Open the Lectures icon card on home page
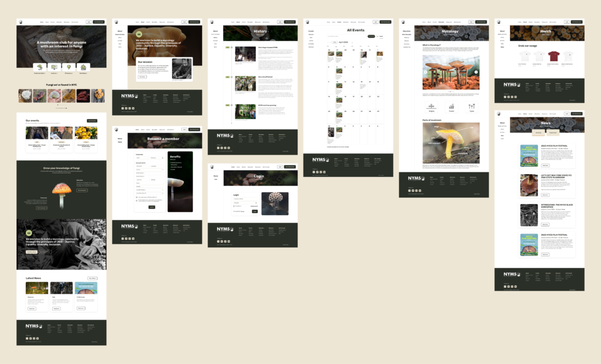Viewport: 601px width, 364px height. click(x=54, y=68)
